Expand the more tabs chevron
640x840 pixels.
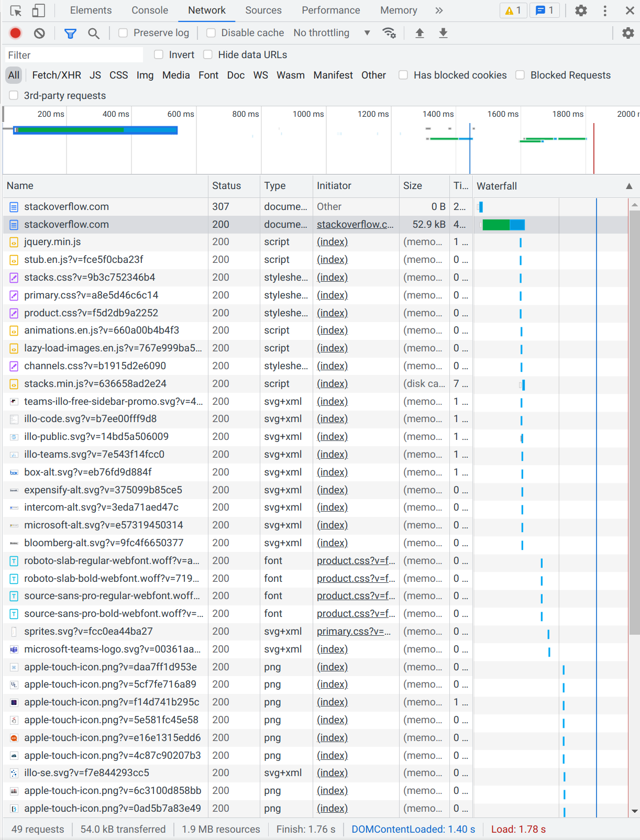tap(439, 10)
